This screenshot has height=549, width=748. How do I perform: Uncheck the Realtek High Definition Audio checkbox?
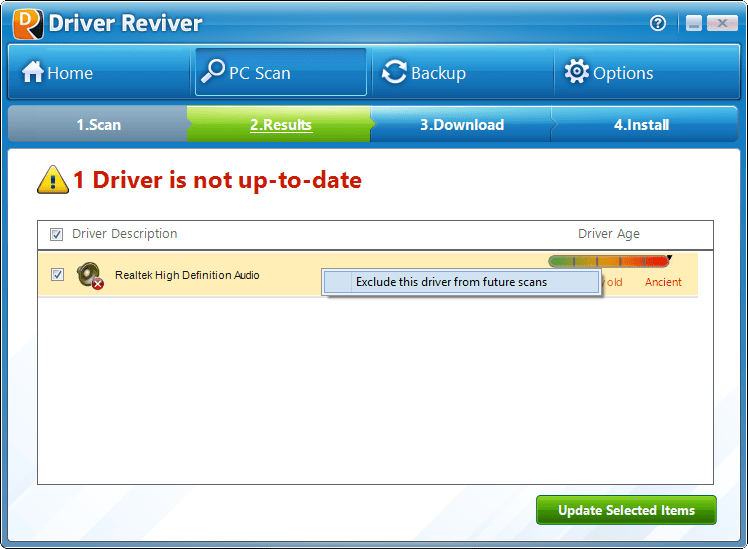click(x=57, y=275)
